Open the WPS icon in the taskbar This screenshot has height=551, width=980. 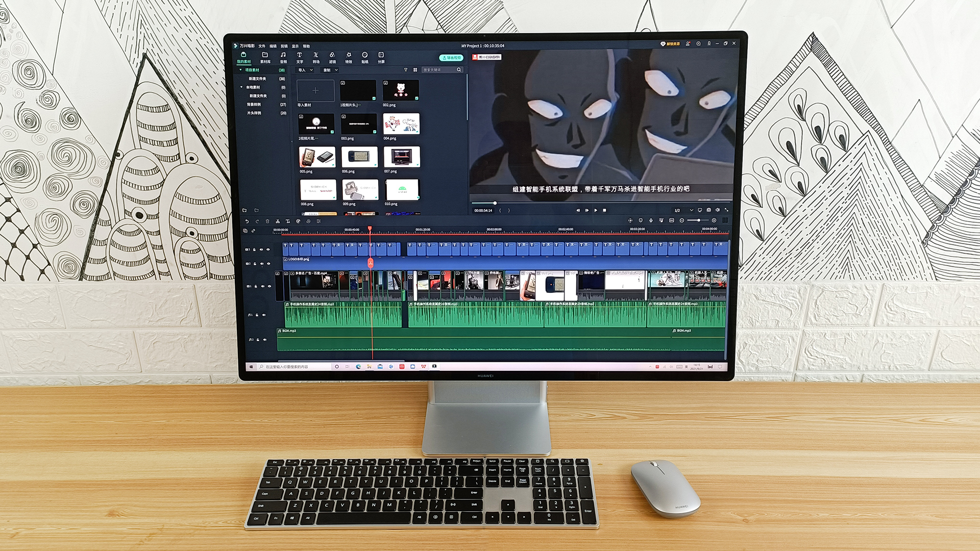(424, 366)
